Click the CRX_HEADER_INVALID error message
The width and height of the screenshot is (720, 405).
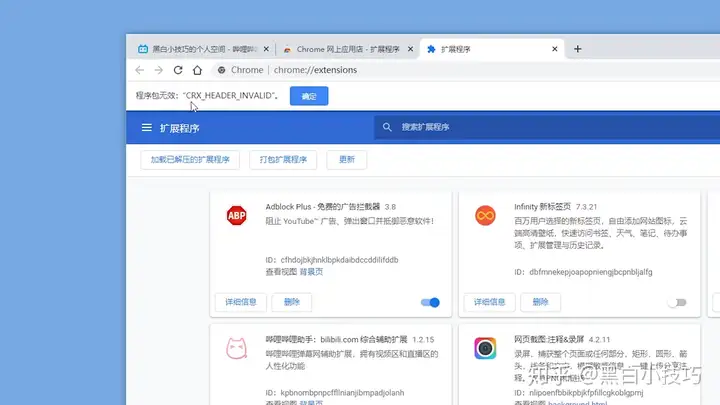pyautogui.click(x=207, y=96)
